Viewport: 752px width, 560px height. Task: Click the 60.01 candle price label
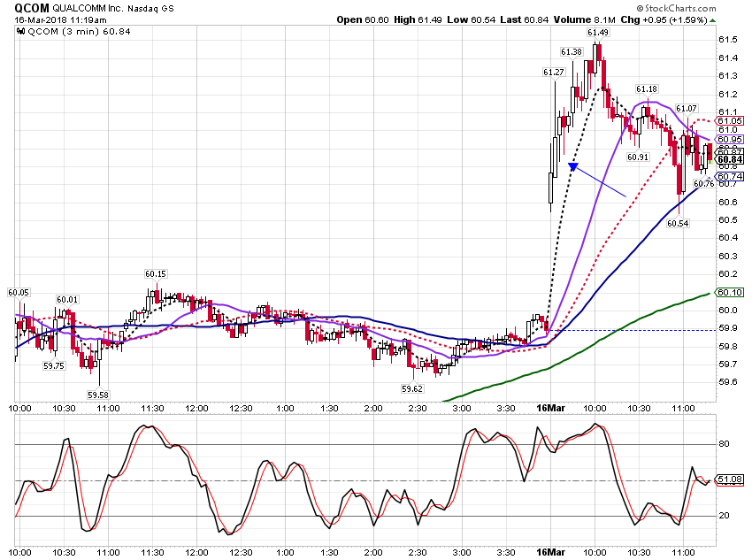(x=67, y=300)
